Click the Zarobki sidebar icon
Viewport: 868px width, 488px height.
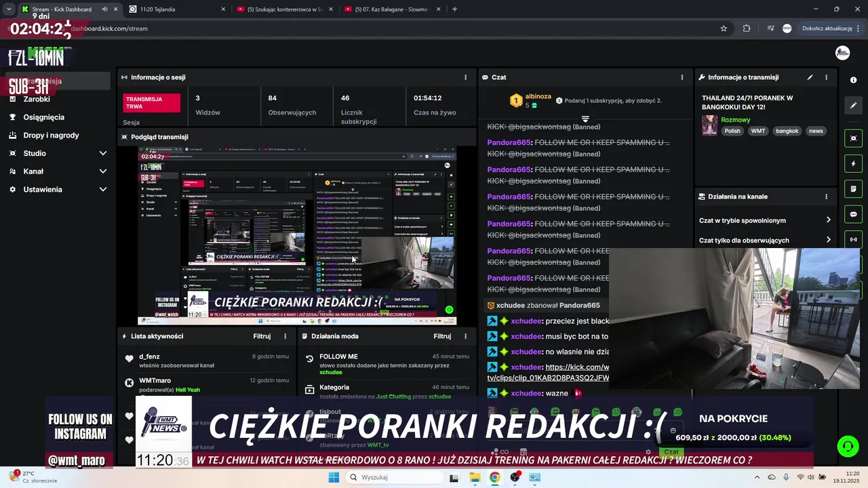click(x=12, y=99)
